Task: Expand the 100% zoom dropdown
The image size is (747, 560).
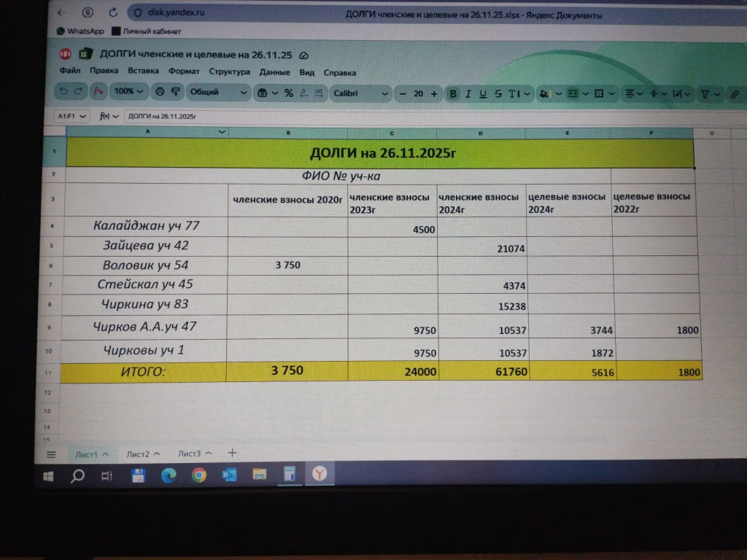Action: 129,92
